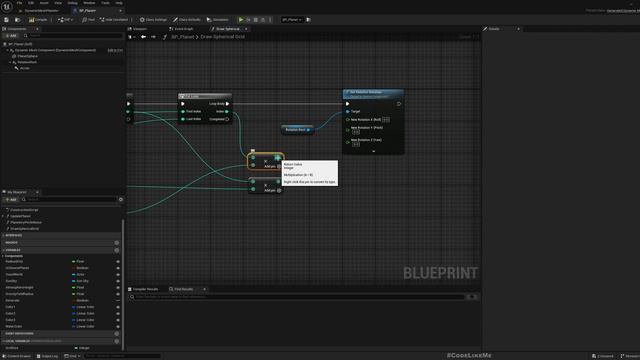Expand Set Relative Rotation node advanced arrow
640x360 pixels.
373,151
